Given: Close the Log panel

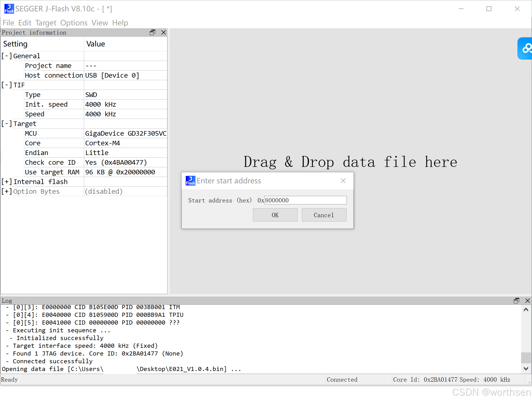Looking at the screenshot, I should pyautogui.click(x=528, y=300).
